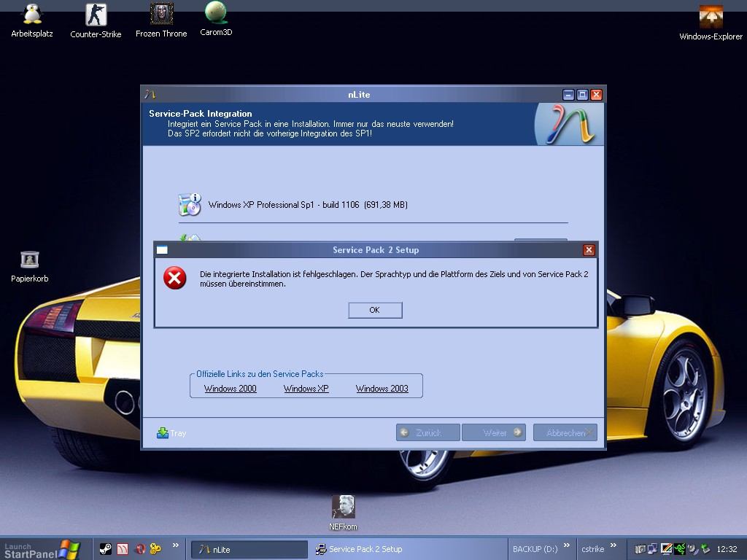Open the Windows 2000 service pack link
747x560 pixels.
pos(230,389)
